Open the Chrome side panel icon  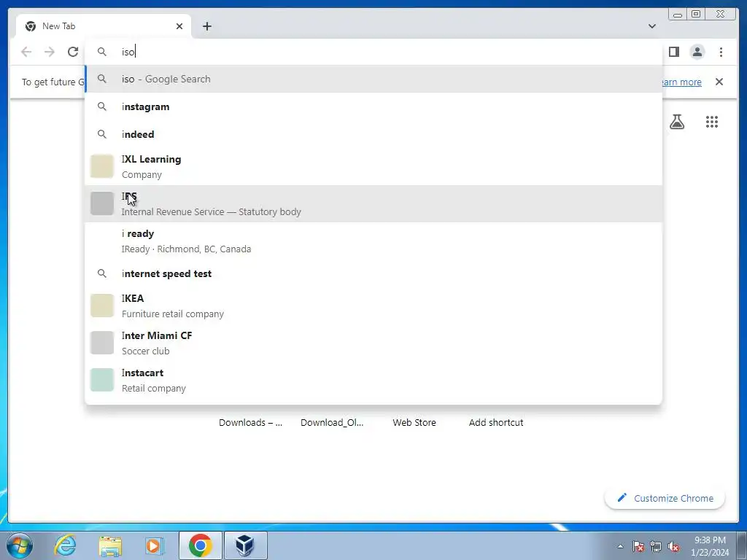tap(673, 52)
